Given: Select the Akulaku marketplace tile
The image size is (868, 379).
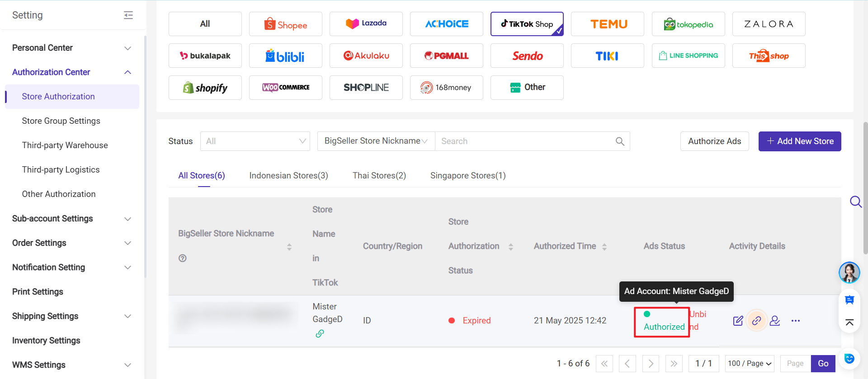Looking at the screenshot, I should pos(366,56).
